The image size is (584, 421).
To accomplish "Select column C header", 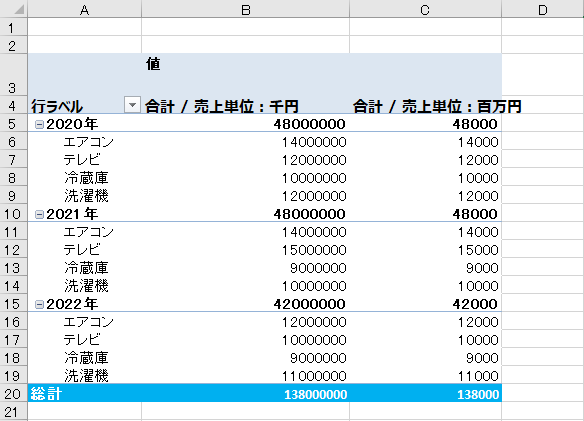I will 425,9.
